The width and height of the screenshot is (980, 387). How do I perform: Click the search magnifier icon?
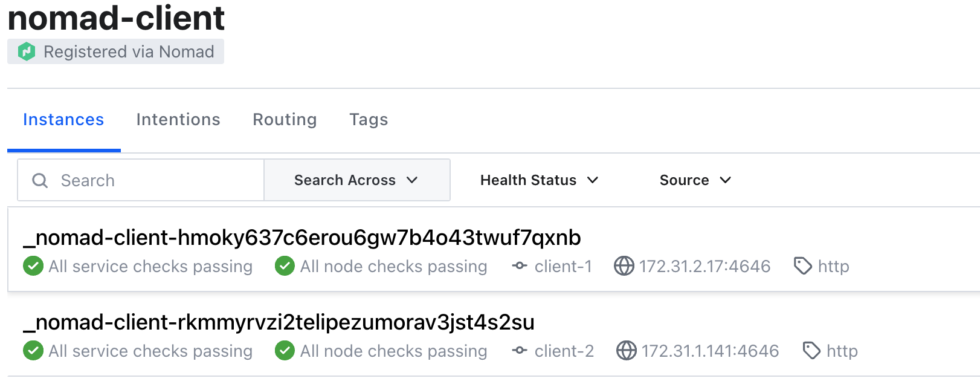40,180
